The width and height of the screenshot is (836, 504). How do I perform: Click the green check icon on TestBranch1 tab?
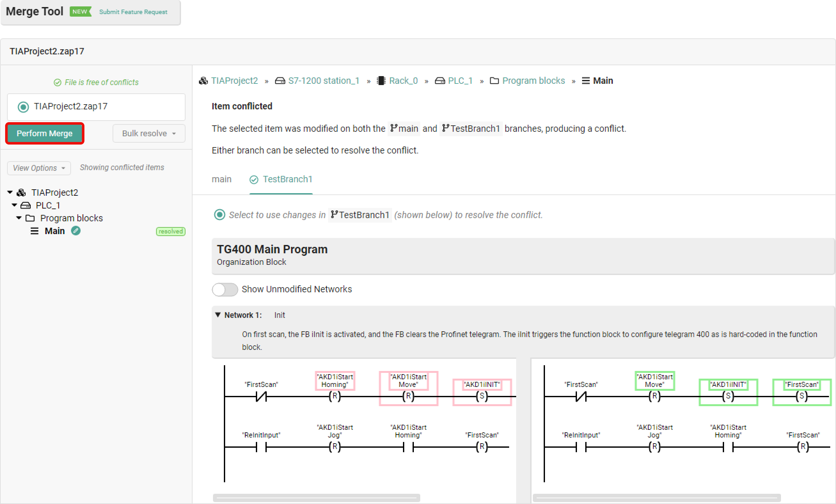point(254,179)
